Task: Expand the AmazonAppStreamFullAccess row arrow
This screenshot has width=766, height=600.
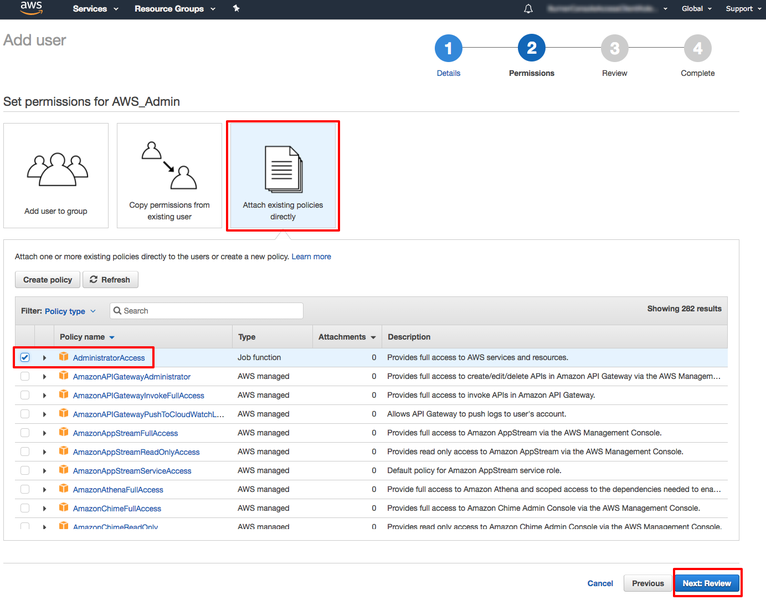Action: click(x=44, y=433)
